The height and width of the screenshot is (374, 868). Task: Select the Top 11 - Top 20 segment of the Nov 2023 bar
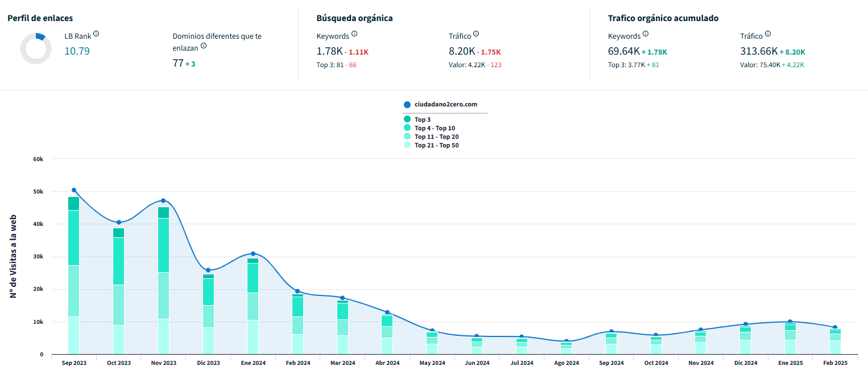(x=163, y=295)
